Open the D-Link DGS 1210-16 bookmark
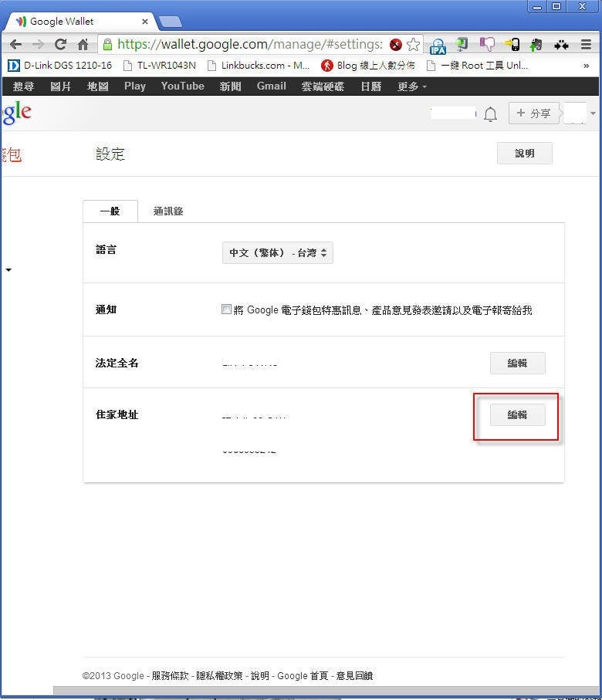 [60, 66]
